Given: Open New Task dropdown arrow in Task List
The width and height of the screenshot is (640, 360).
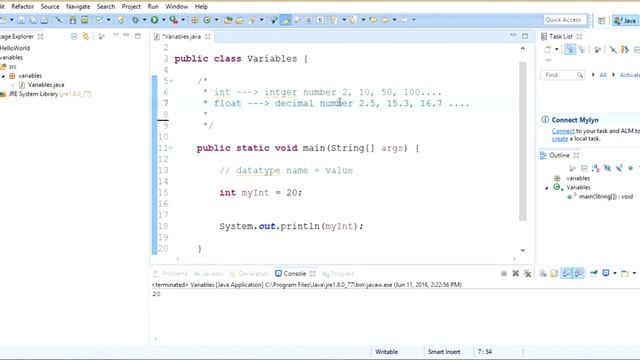Looking at the screenshot, I should tap(557, 49).
